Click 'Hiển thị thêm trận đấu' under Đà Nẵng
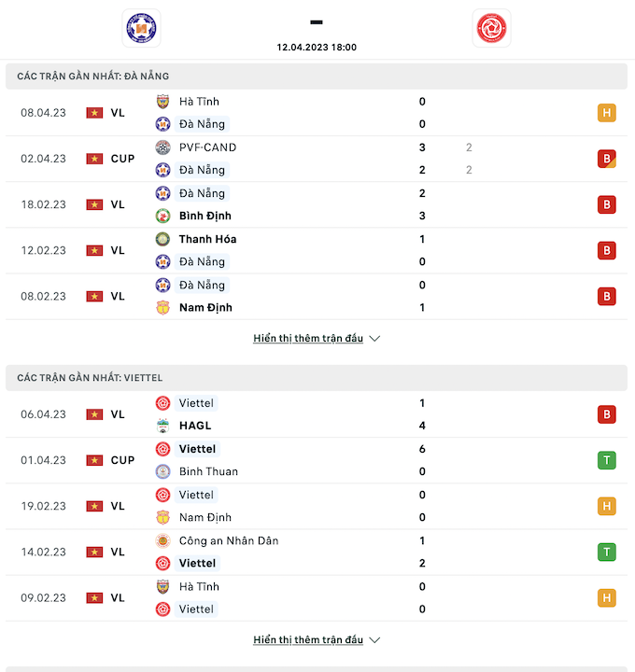Viewport: 635px width, 672px height. coord(308,338)
